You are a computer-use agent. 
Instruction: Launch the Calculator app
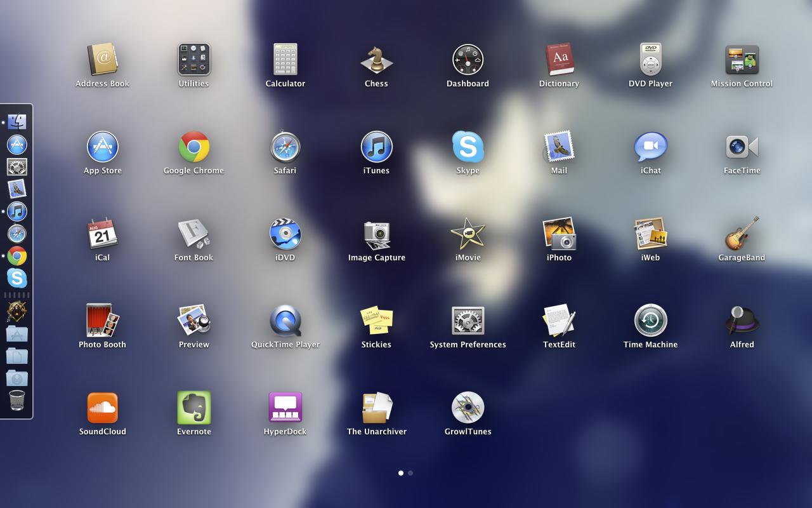pyautogui.click(x=285, y=60)
